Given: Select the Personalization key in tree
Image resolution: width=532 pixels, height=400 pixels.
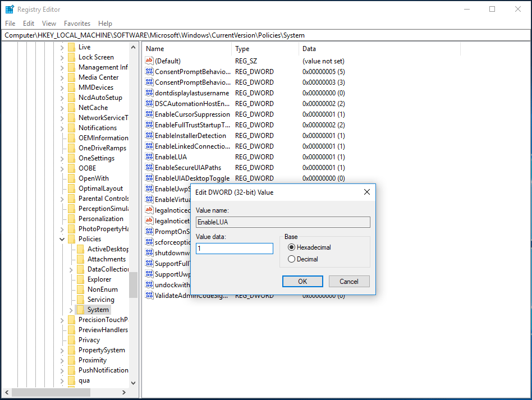Looking at the screenshot, I should (101, 219).
